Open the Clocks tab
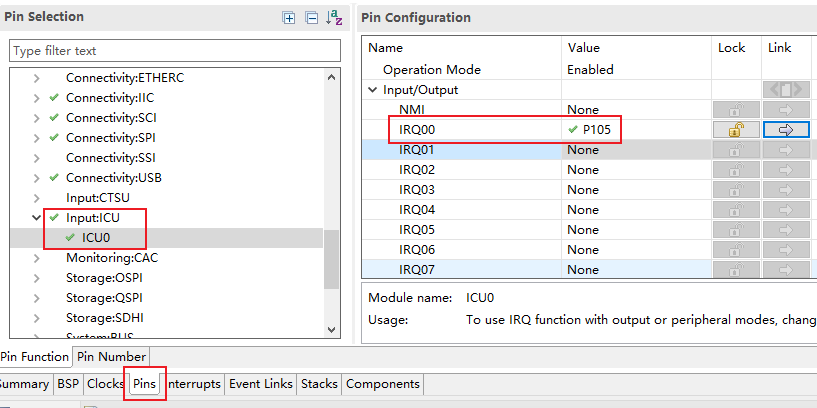This screenshot has width=817, height=408. [x=105, y=384]
